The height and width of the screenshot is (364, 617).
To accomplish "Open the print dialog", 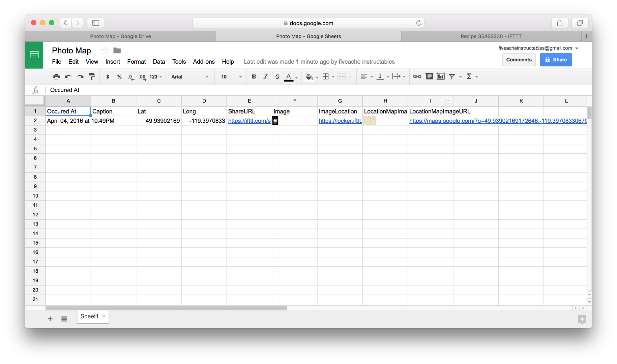I will 56,77.
